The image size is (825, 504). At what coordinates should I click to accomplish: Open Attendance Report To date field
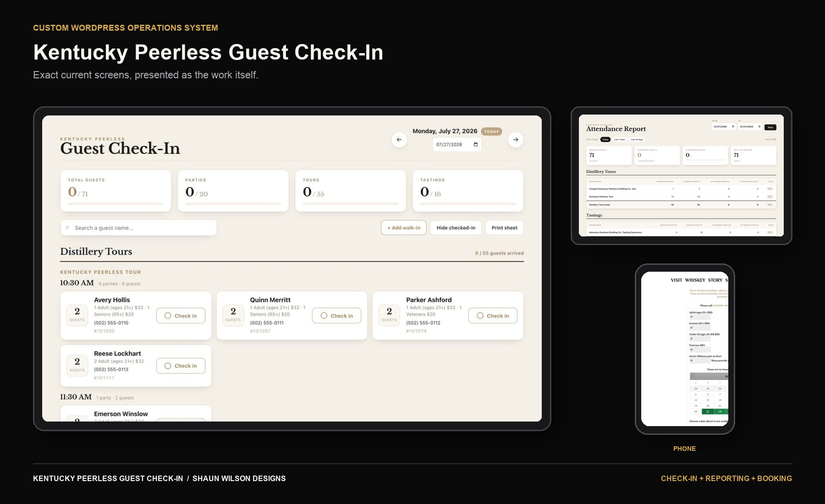(750, 126)
